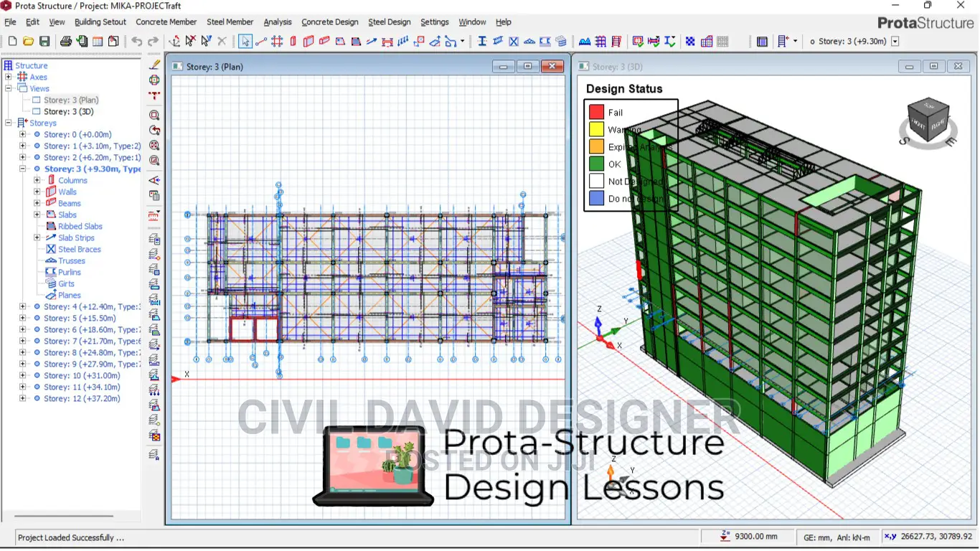980x551 pixels.
Task: Open the Storey 3 selector dropdown
Action: point(895,42)
